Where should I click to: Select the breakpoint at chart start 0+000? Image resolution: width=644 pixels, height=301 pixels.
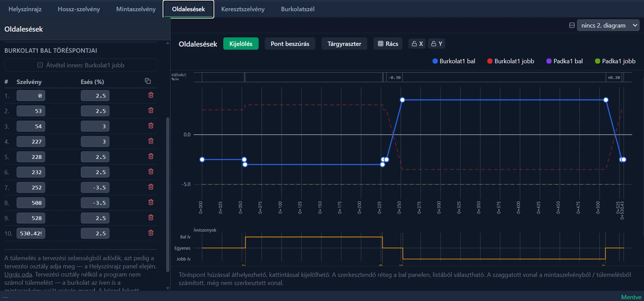coord(202,159)
